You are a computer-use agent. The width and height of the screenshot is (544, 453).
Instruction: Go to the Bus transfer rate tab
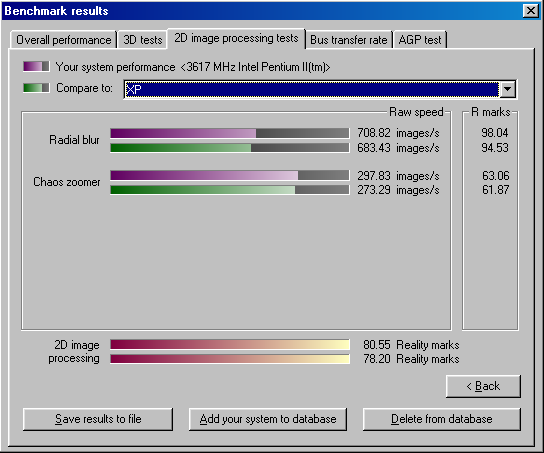coord(349,40)
